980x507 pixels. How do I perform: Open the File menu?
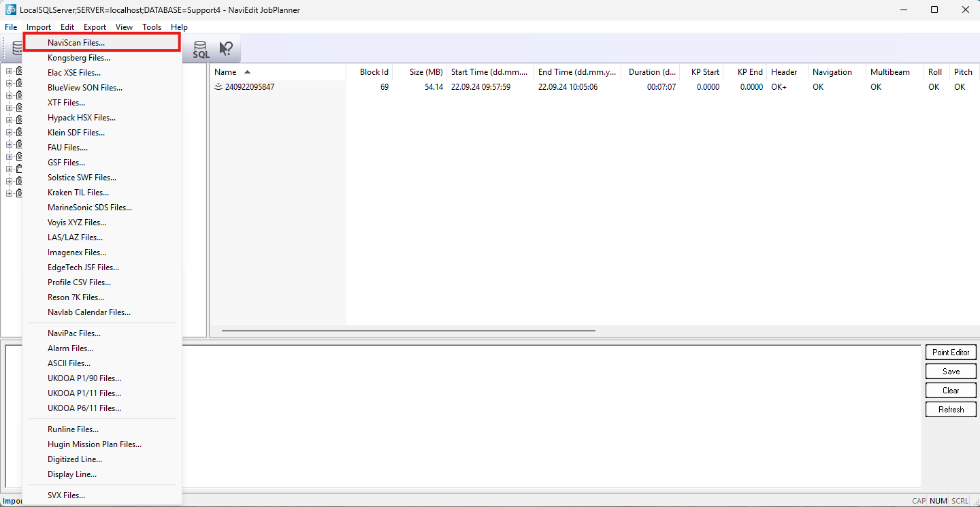tap(11, 27)
